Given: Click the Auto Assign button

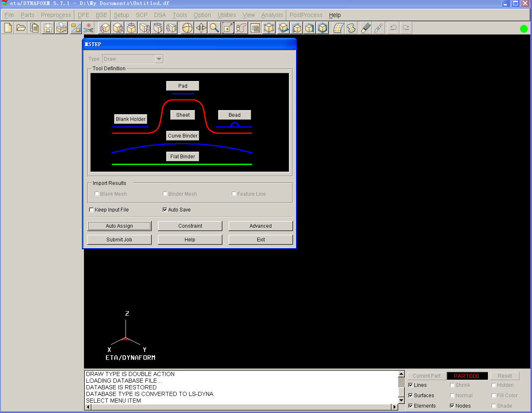Looking at the screenshot, I should pyautogui.click(x=119, y=226).
